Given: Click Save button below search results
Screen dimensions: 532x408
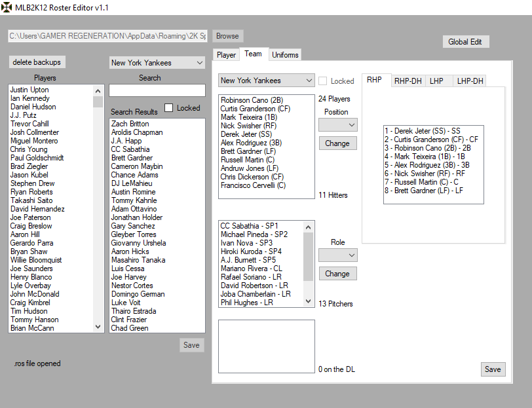Looking at the screenshot, I should pos(192,345).
